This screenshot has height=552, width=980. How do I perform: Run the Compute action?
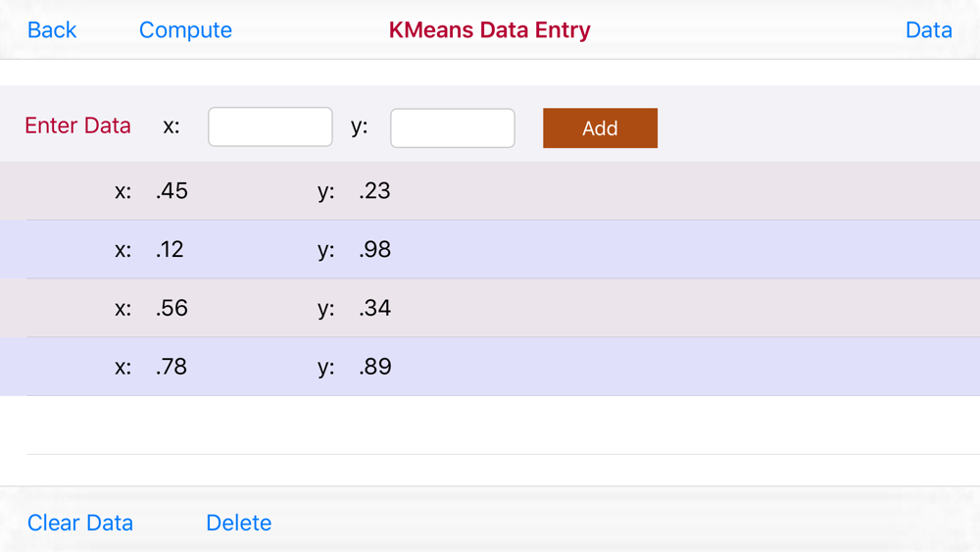[x=185, y=30]
